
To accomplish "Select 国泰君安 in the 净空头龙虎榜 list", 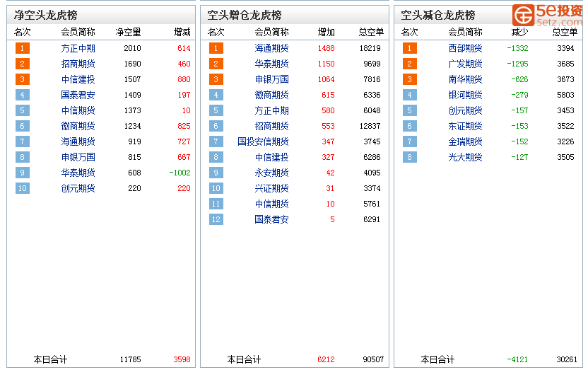I will click(78, 95).
